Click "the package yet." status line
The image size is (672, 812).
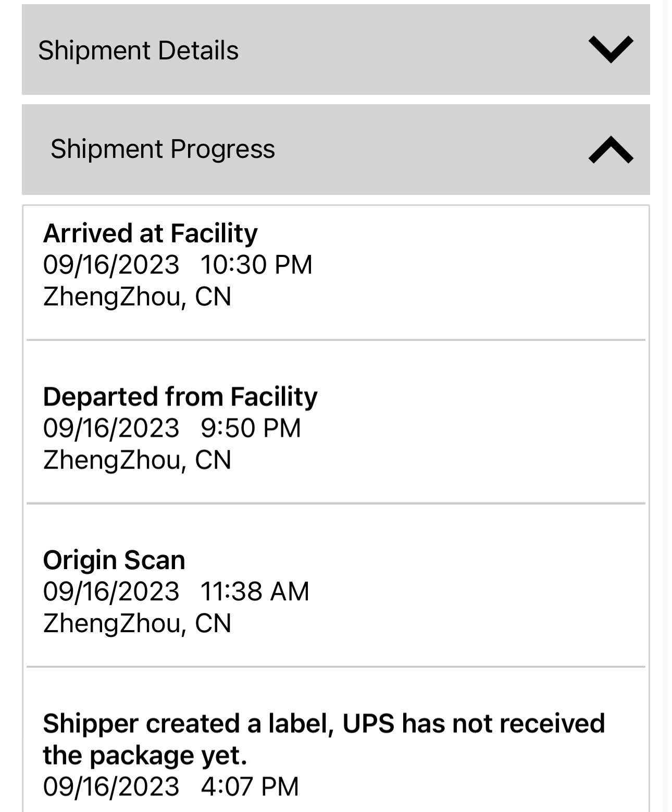[145, 755]
